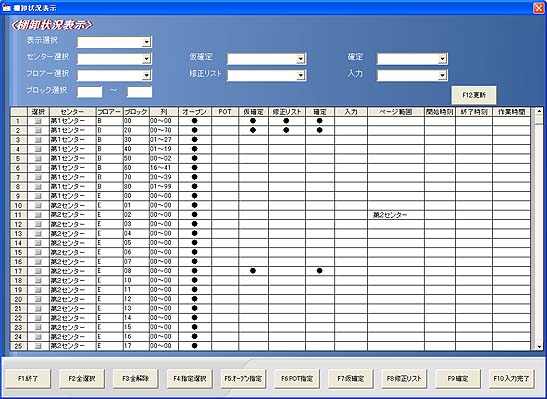Screen dimensions: 547x399
Task: Toggle the checkbox in row 11
Action: point(38,215)
